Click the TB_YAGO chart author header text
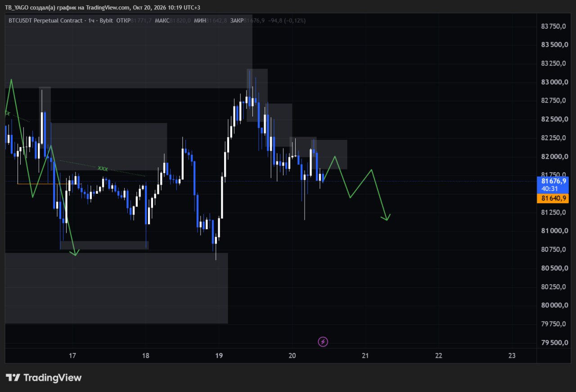This screenshot has width=576, height=392. [103, 8]
